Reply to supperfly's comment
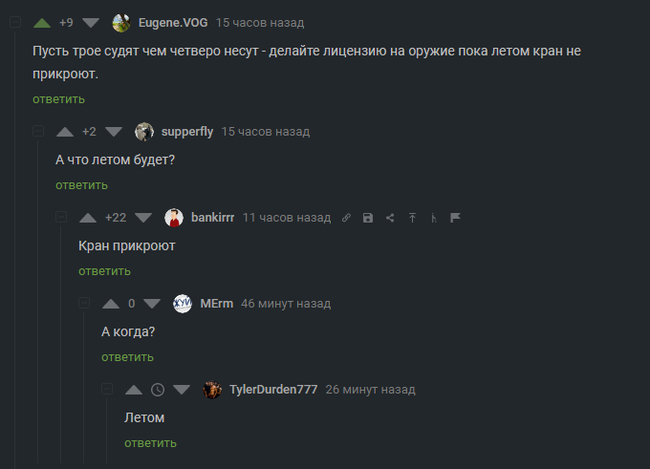Image resolution: width=650 pixels, height=469 pixels. click(82, 185)
